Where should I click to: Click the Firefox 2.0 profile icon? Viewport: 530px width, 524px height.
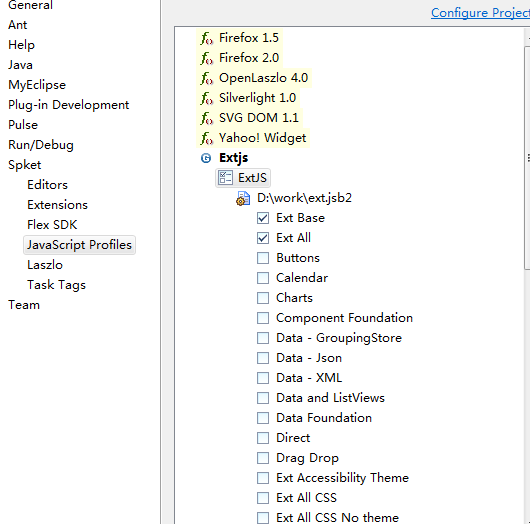click(x=207, y=58)
